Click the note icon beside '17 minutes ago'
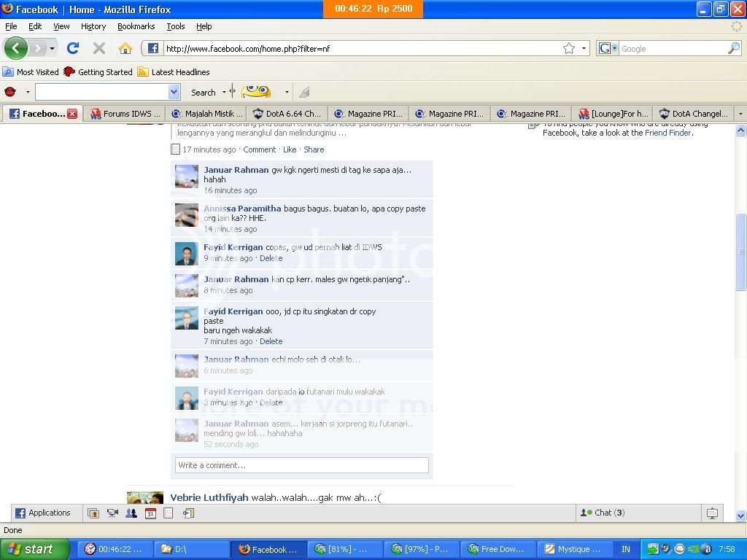This screenshot has height=560, width=747. point(175,149)
